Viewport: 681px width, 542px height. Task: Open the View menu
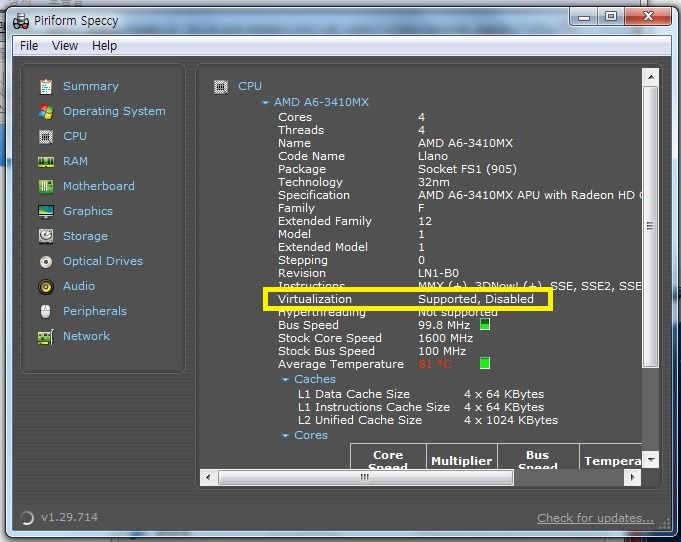click(x=65, y=46)
